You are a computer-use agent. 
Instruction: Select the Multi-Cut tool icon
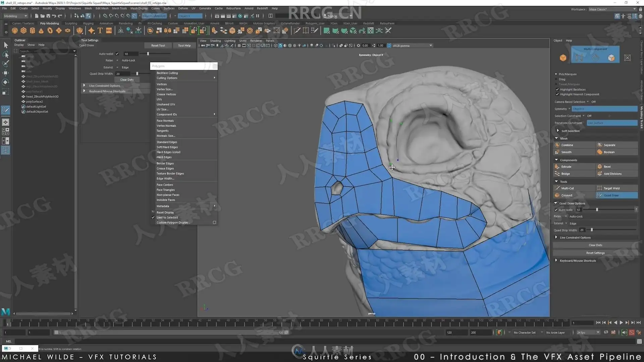point(557,188)
